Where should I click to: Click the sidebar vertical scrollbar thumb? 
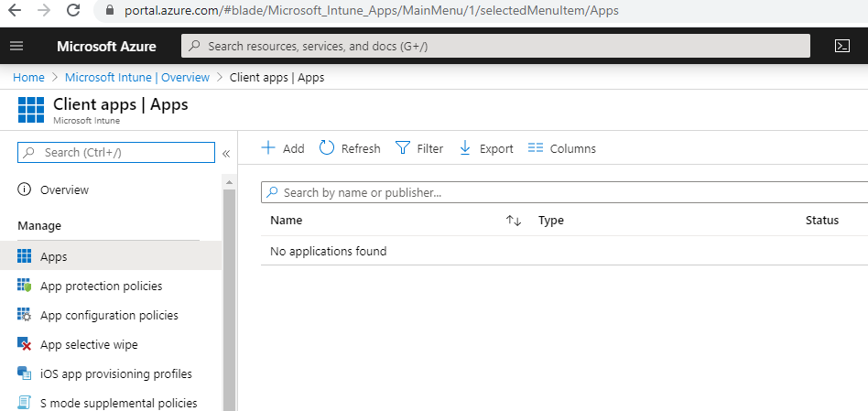click(229, 299)
